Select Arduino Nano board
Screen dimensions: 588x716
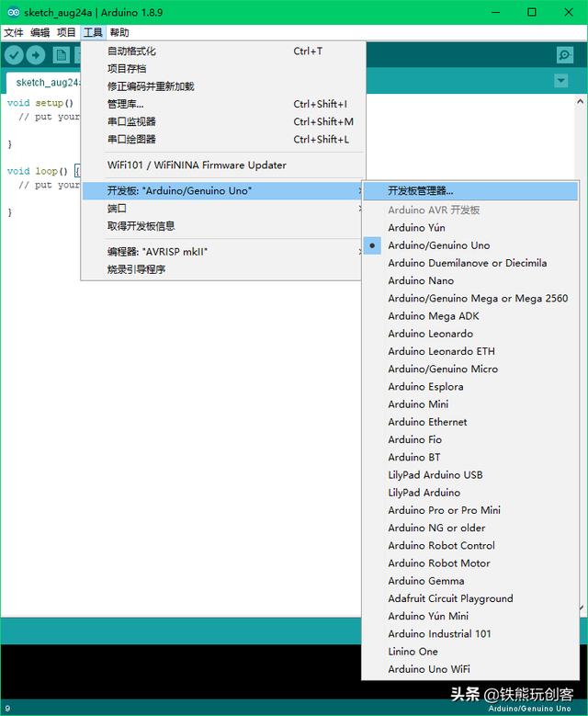[470, 280]
